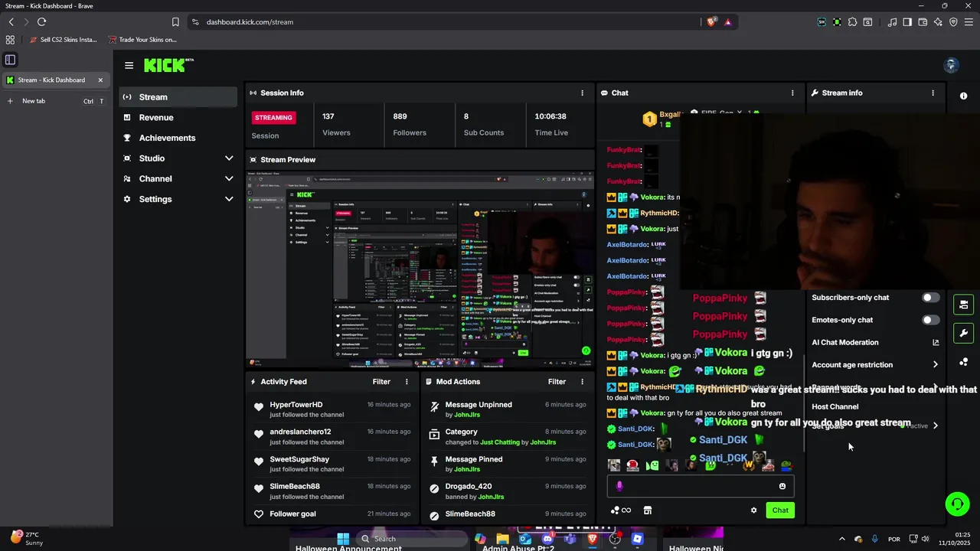Click the wrench tools icon on right rail
The height and width of the screenshot is (551, 980).
963,333
